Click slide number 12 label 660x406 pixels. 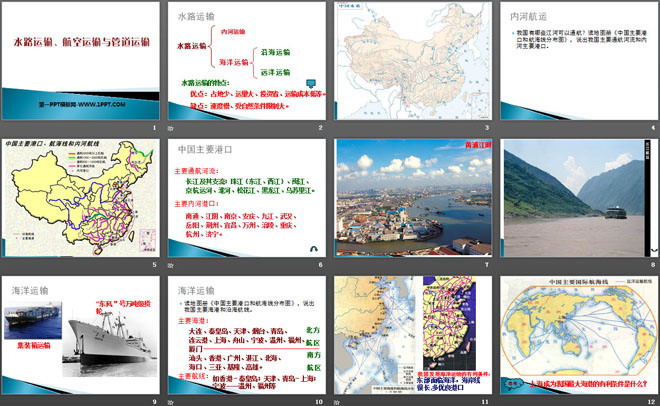pos(652,402)
